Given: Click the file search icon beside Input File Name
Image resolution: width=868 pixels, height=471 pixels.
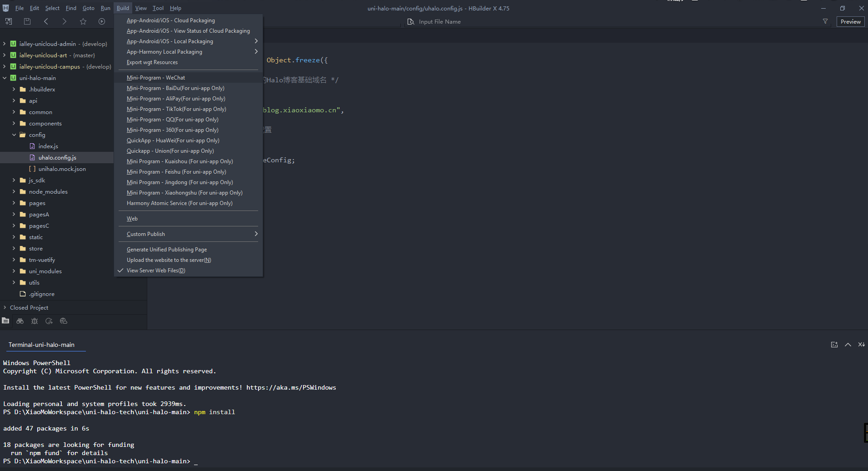Looking at the screenshot, I should pos(411,22).
